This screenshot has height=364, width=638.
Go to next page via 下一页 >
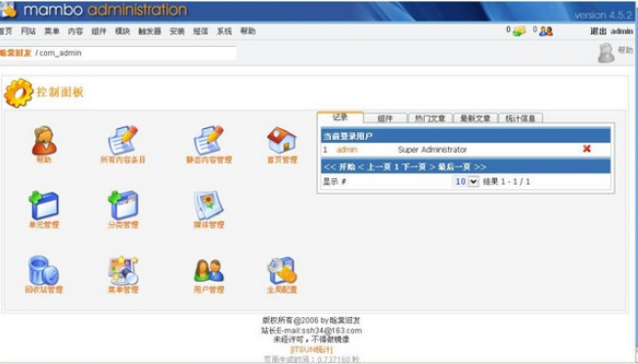point(419,166)
